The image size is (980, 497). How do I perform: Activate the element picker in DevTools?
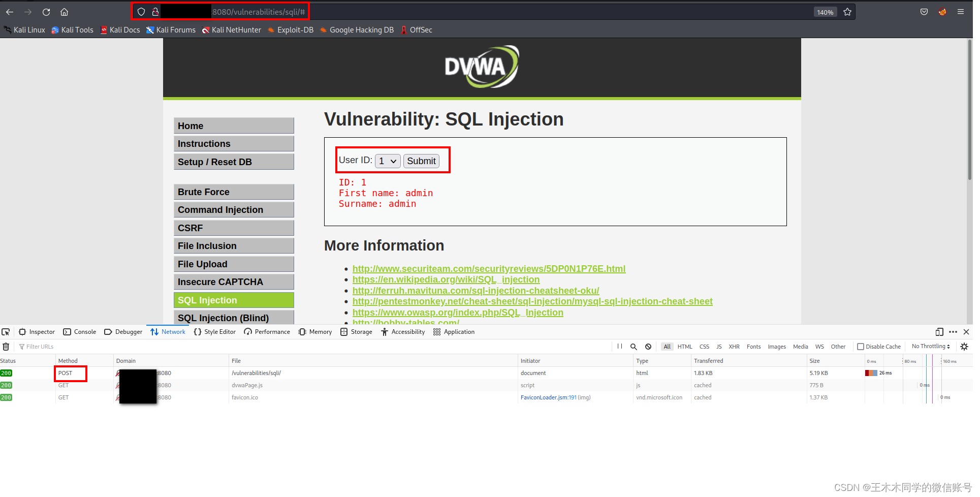coord(6,332)
